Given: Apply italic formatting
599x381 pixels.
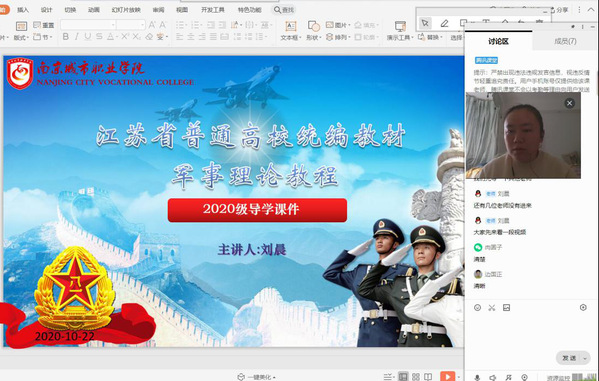Looking at the screenshot, I should point(76,37).
